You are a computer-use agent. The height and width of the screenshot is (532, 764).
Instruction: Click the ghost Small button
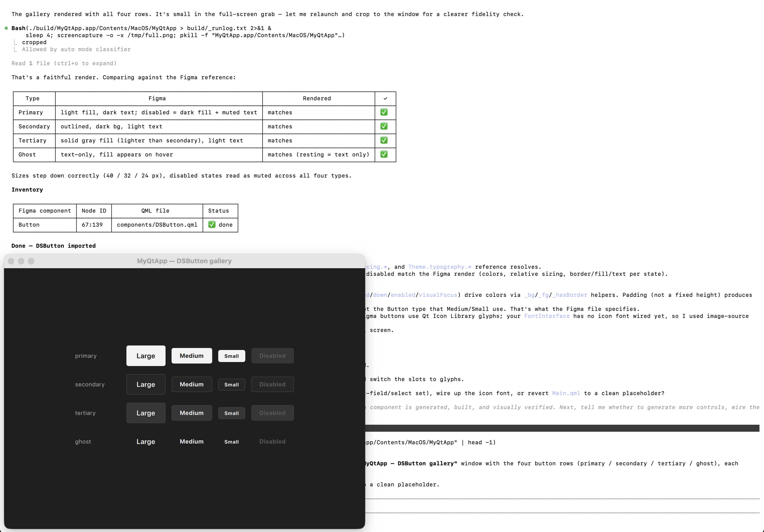coord(232,442)
